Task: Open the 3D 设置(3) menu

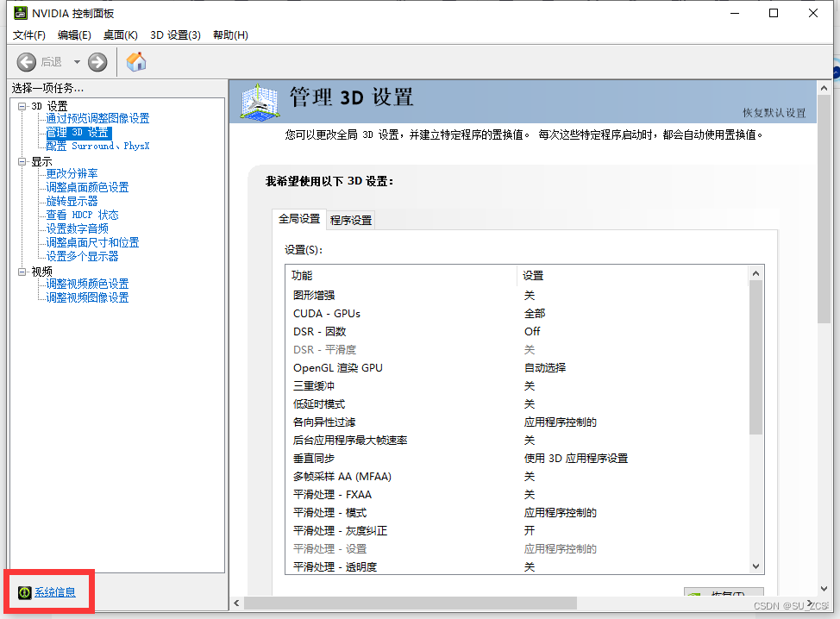Action: coord(175,34)
